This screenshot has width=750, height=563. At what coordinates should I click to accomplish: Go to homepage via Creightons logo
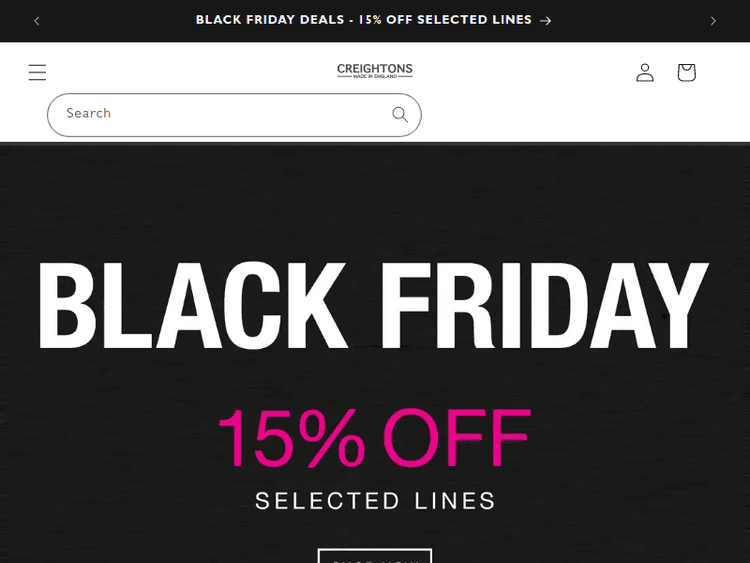[x=375, y=70]
